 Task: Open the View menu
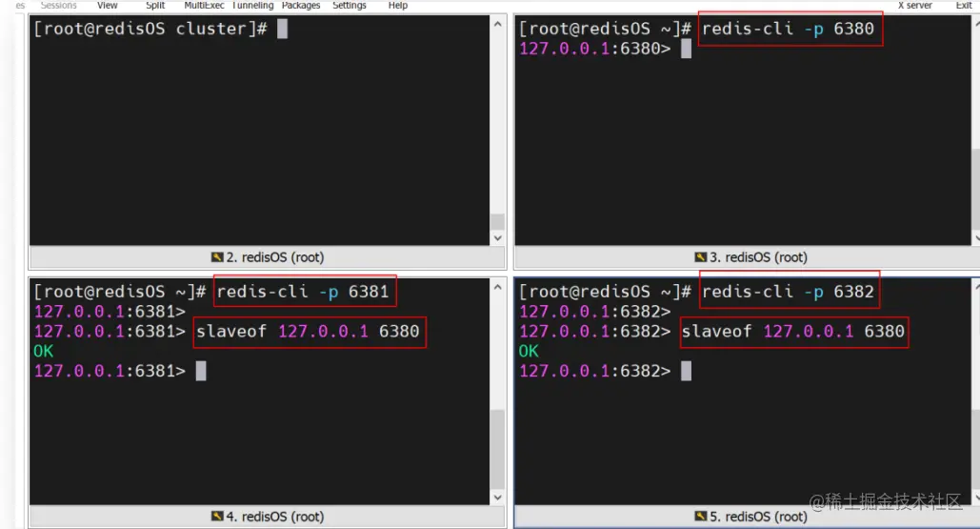coord(107,5)
